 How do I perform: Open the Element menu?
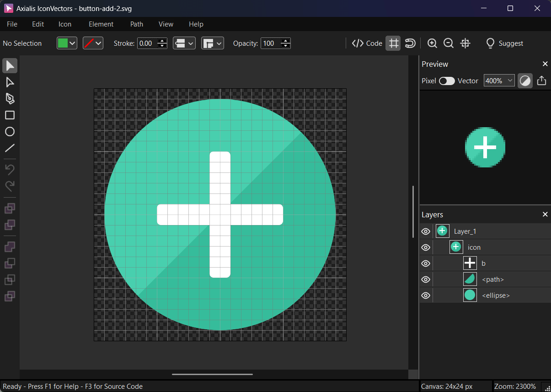tap(101, 24)
